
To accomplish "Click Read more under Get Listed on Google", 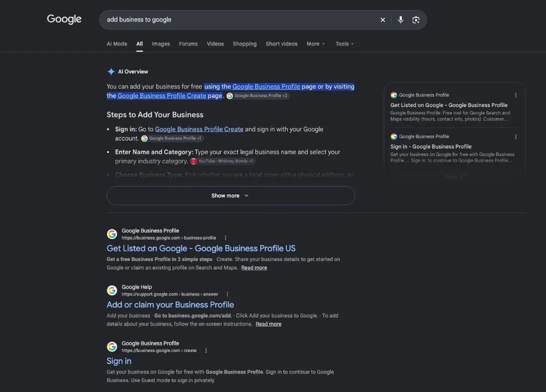I will click(254, 268).
